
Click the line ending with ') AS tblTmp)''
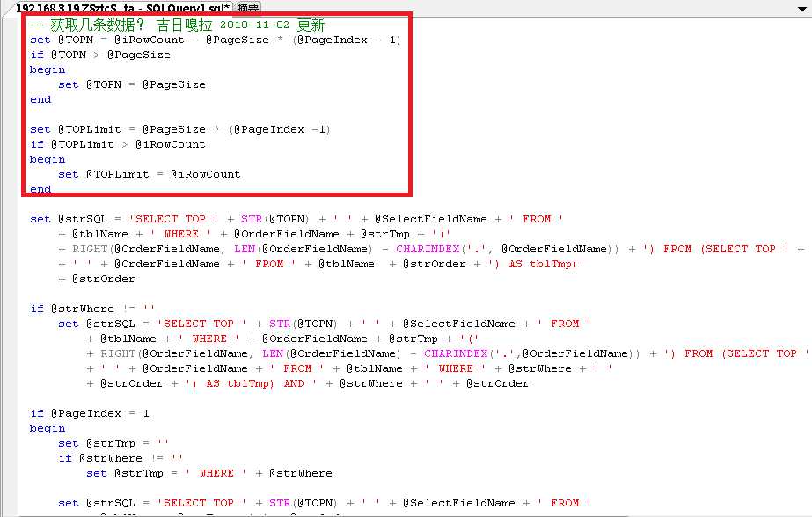point(320,264)
